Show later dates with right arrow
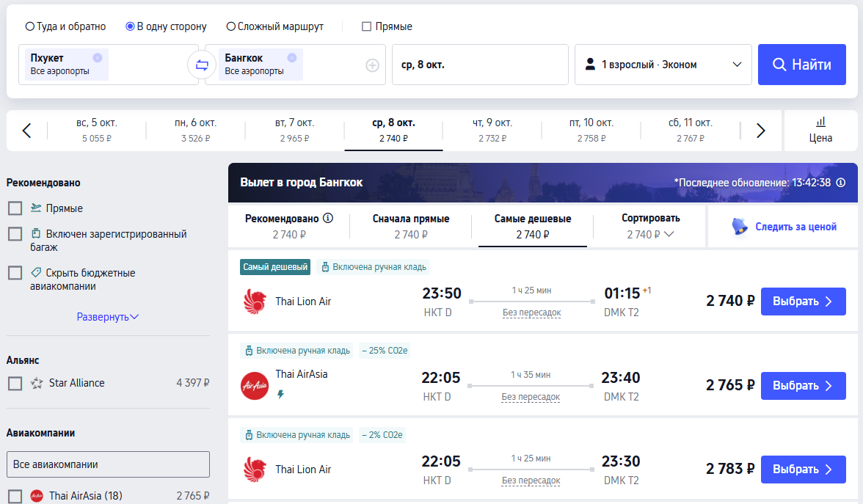 [760, 131]
